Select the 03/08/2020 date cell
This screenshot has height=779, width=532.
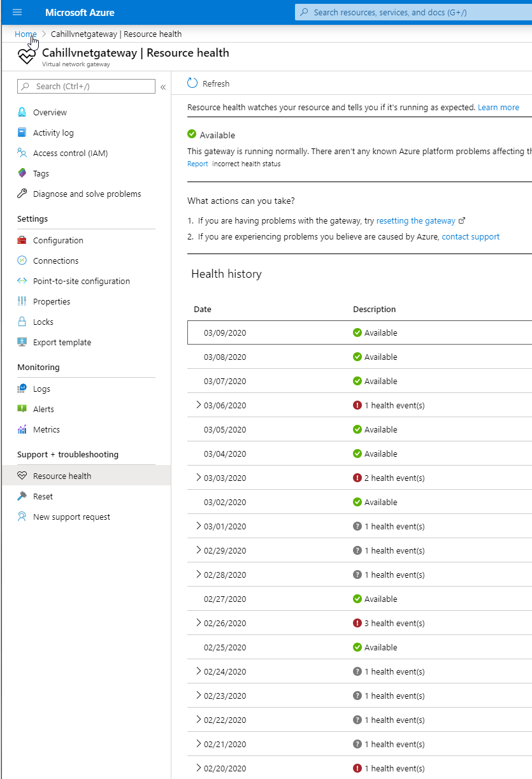(225, 357)
